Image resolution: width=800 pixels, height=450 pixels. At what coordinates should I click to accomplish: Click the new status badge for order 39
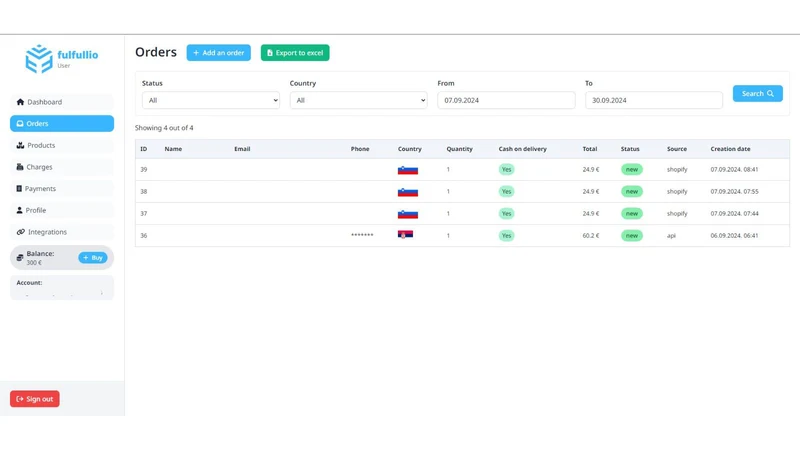click(x=632, y=169)
